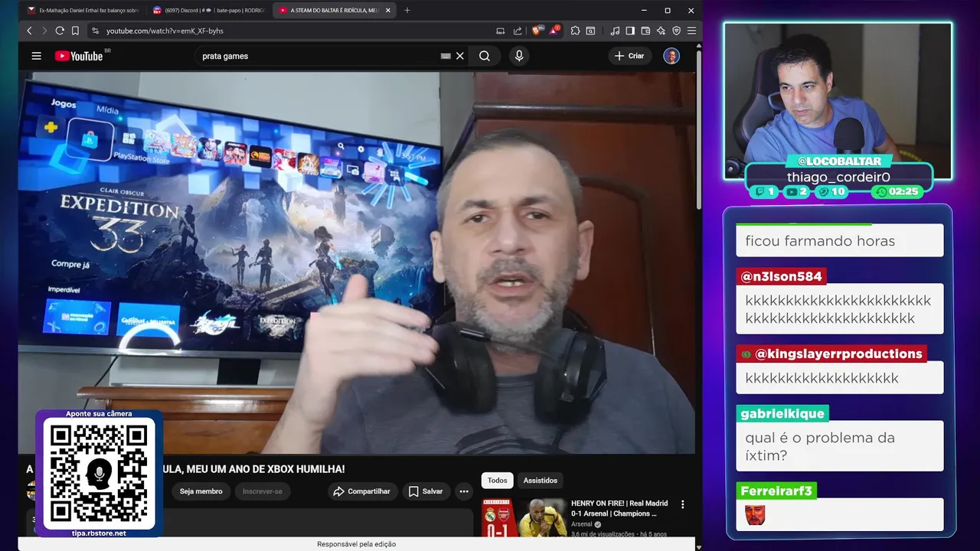
Task: Go back using browser back arrow
Action: tap(29, 31)
